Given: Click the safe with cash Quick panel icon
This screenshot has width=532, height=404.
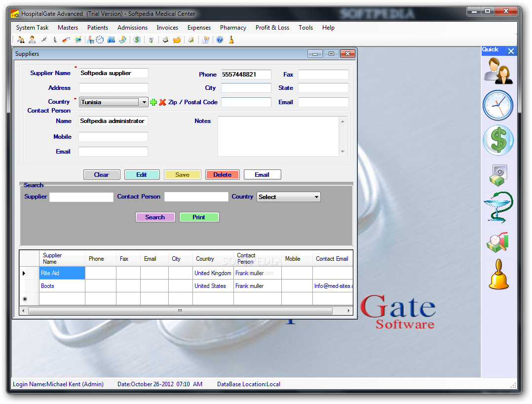Looking at the screenshot, I should point(498,175).
